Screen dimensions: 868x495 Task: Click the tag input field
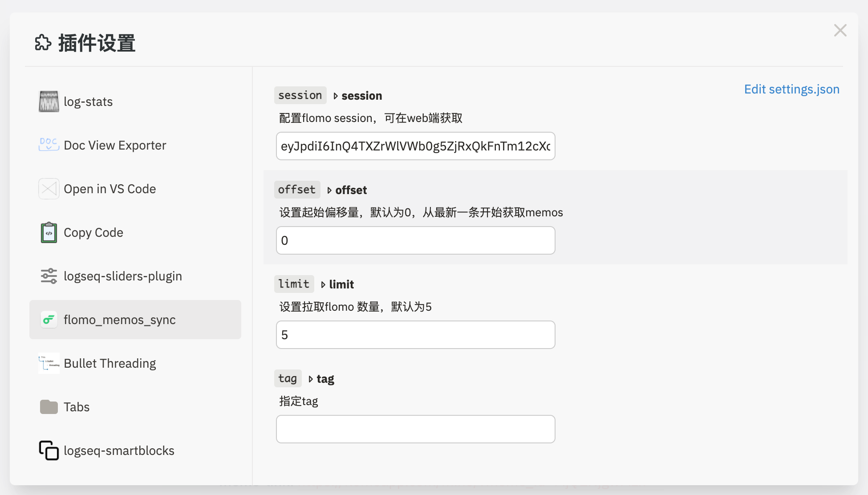click(x=415, y=429)
